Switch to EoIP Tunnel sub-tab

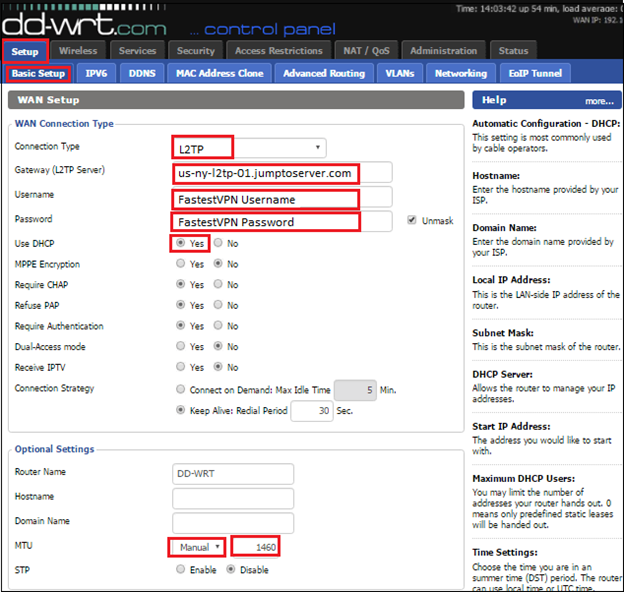click(535, 74)
